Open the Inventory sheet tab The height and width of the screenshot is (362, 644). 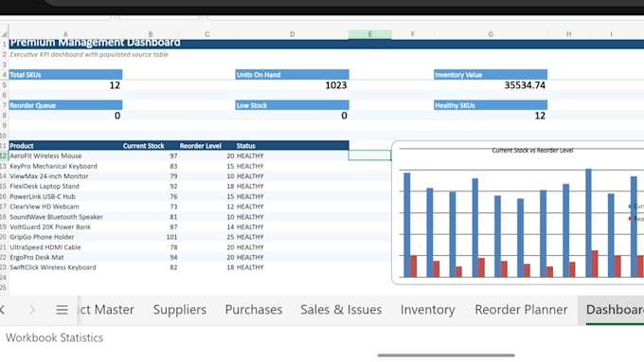point(427,309)
